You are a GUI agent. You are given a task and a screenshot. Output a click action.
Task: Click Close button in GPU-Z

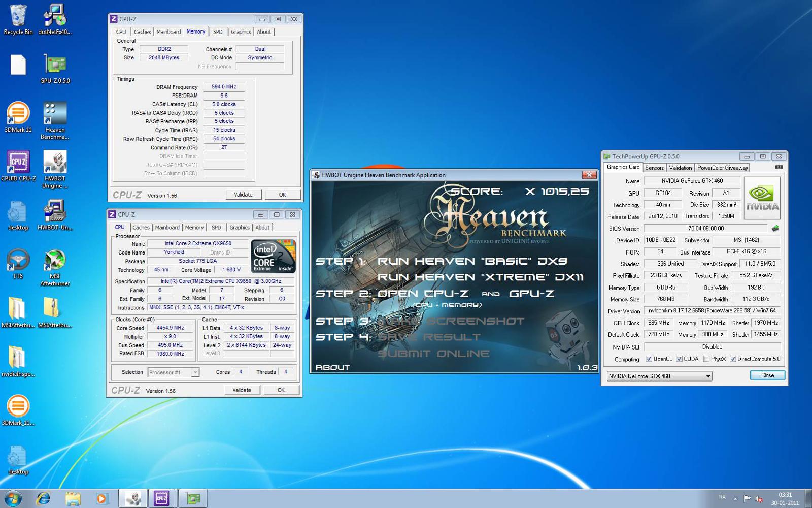coord(767,375)
